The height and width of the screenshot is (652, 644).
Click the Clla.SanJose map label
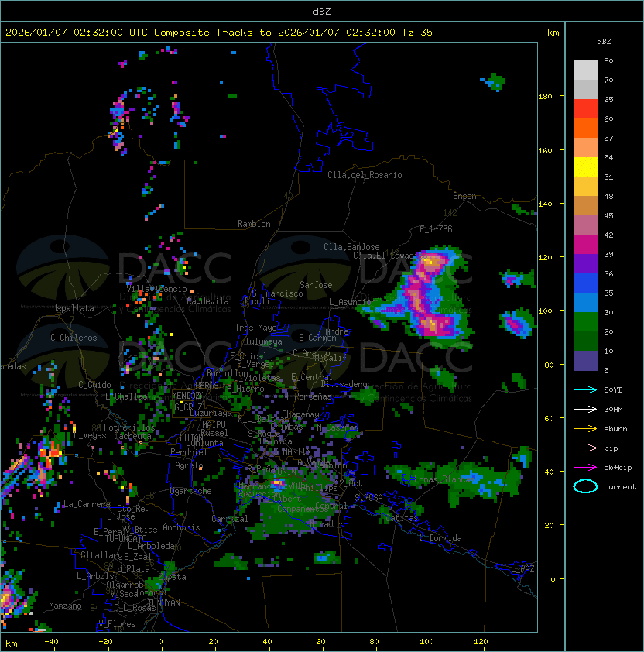pos(351,247)
